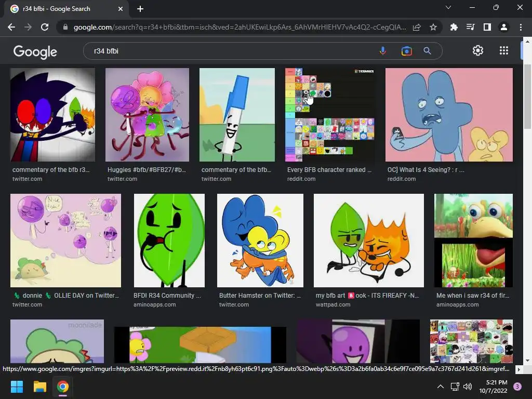
Task: Close the Google Search tab
Action: [121, 9]
